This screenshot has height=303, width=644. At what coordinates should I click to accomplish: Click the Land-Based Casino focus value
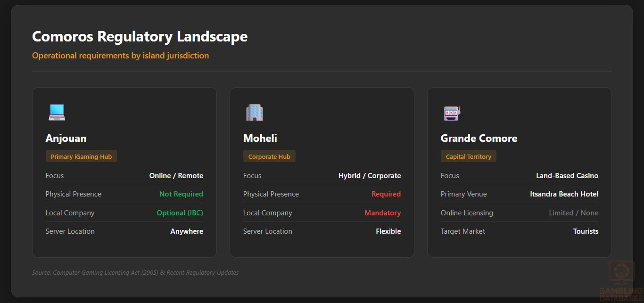point(567,176)
